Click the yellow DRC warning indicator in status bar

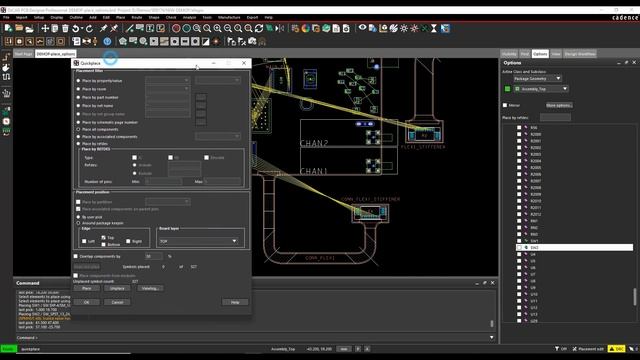point(616,349)
